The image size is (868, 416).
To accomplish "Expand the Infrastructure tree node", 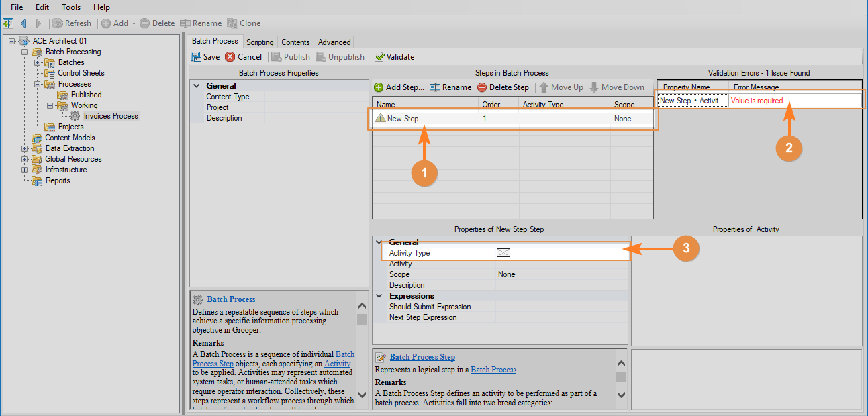I will tap(26, 170).
